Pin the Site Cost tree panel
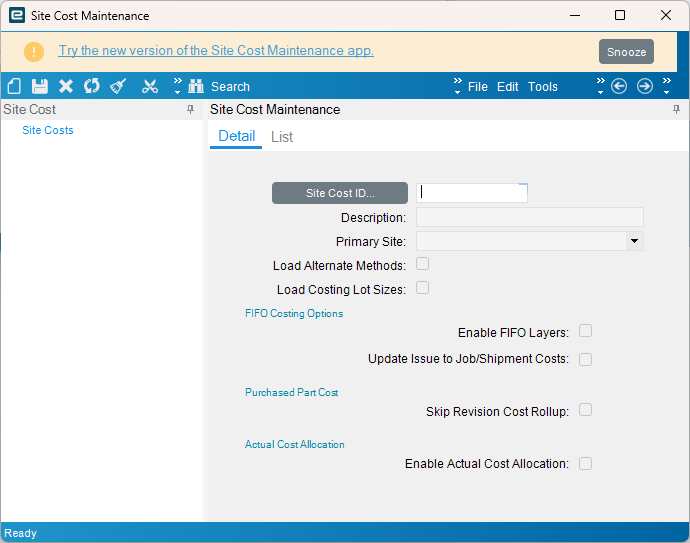 coord(191,109)
